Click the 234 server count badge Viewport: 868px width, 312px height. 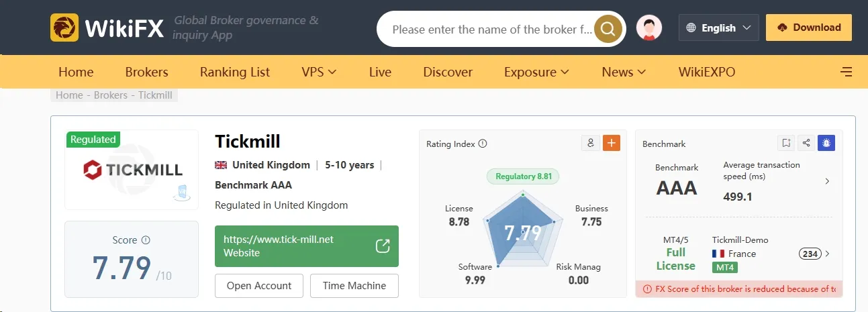click(x=810, y=254)
